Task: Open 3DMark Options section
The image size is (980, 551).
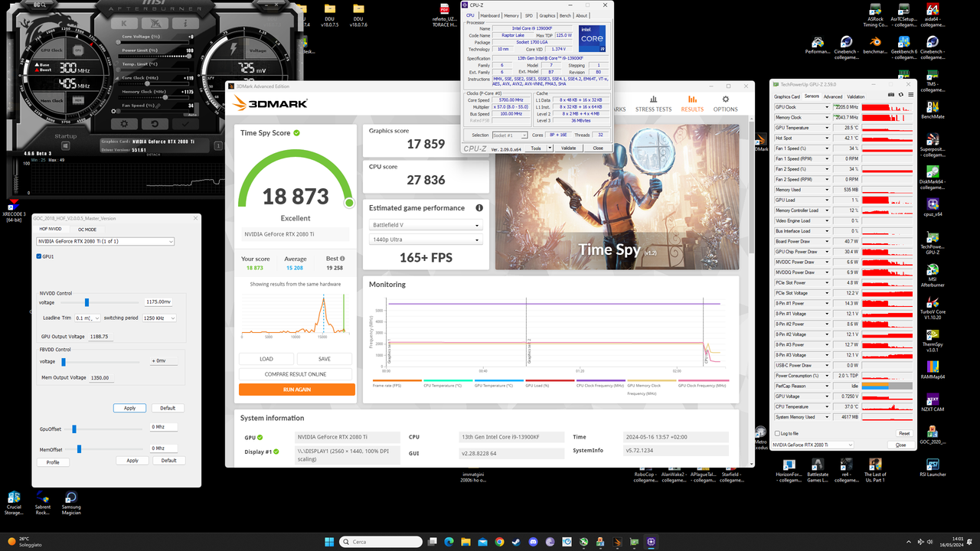Action: [x=725, y=103]
